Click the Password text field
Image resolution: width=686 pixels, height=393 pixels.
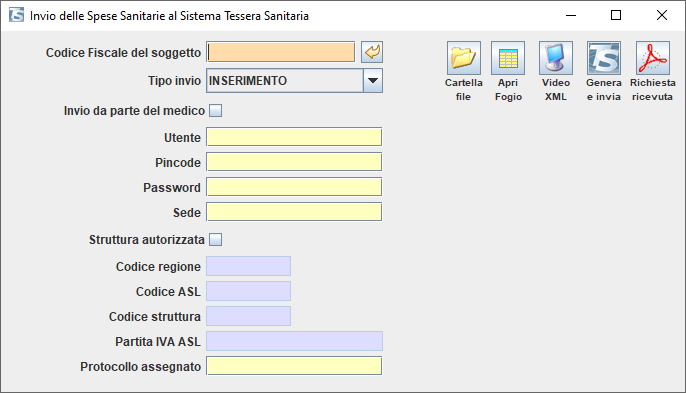click(x=294, y=187)
